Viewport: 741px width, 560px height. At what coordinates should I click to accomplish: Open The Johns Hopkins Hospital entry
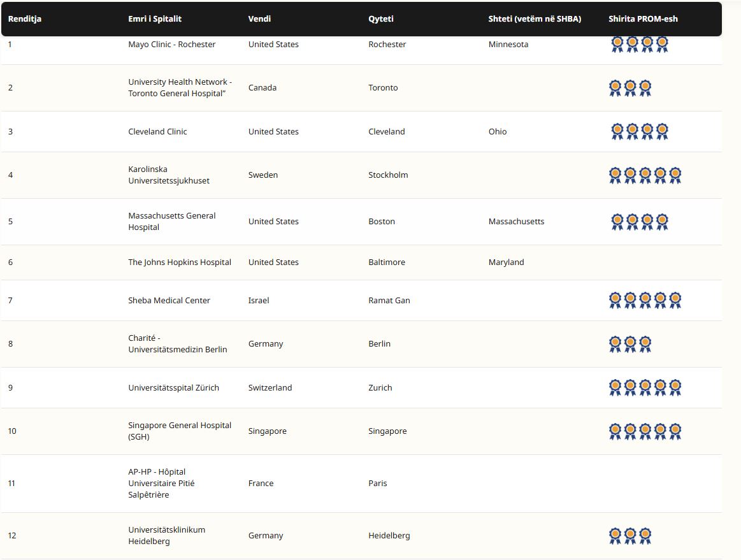[x=180, y=262]
